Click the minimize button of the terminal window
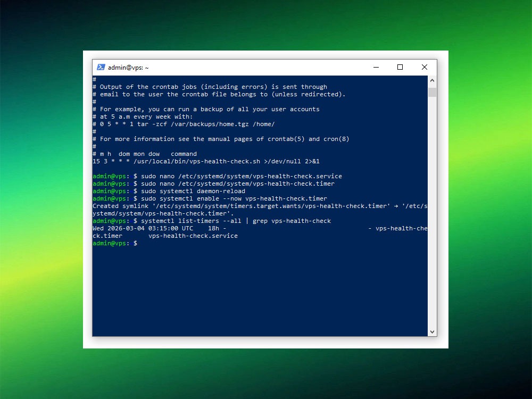 [376, 67]
